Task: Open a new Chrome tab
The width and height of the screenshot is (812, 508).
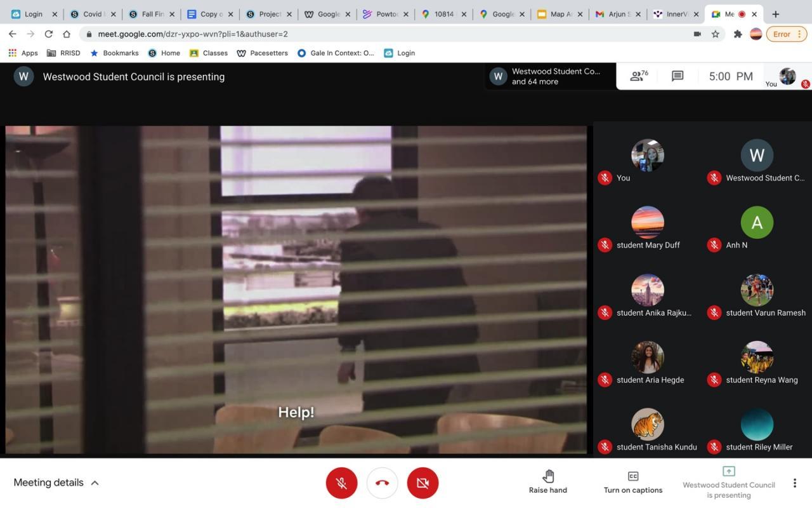Action: 776,14
